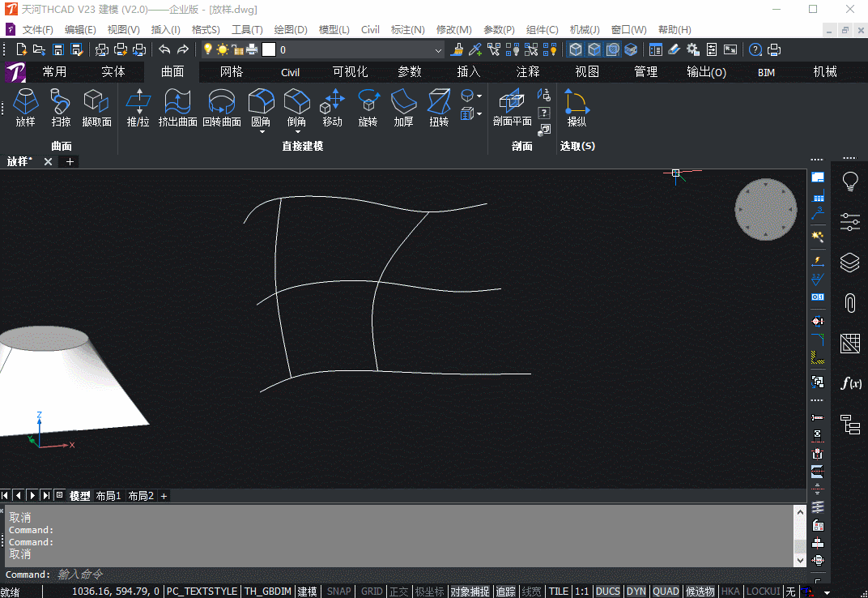Choose the 回转曲面 revolve surface tool
Viewport: 868px width, 598px height.
coord(221,108)
